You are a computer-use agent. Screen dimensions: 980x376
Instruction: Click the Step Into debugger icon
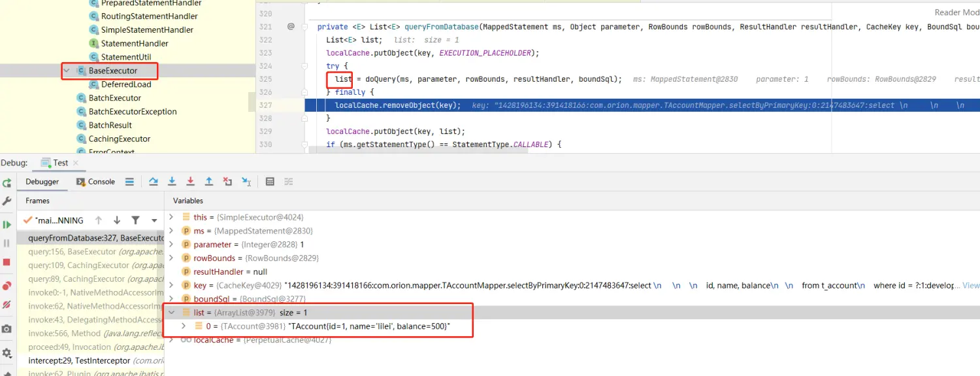172,182
